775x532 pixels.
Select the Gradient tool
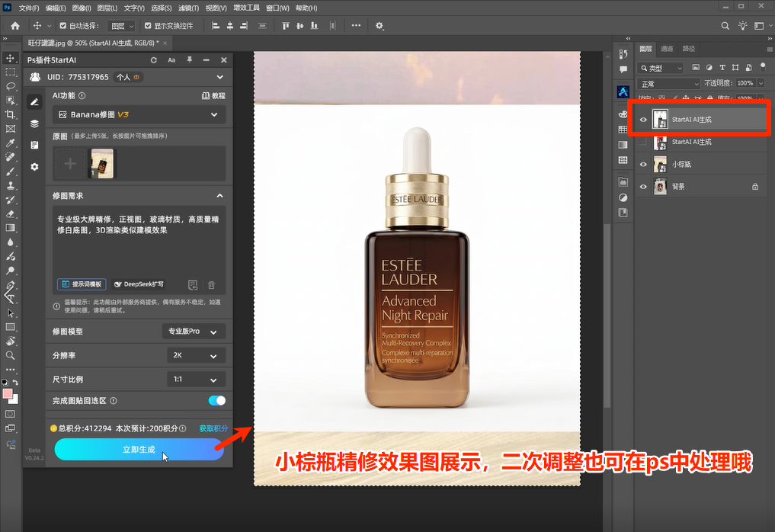10,228
